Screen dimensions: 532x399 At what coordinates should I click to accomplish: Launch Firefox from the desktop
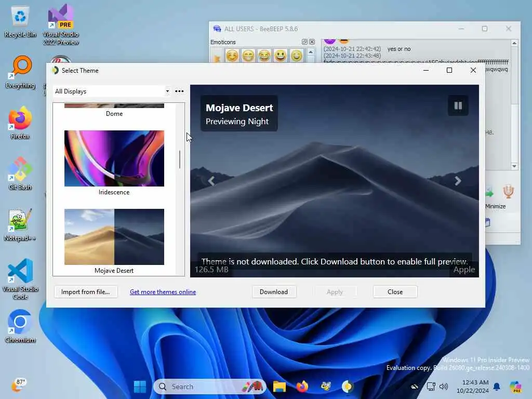tap(20, 123)
